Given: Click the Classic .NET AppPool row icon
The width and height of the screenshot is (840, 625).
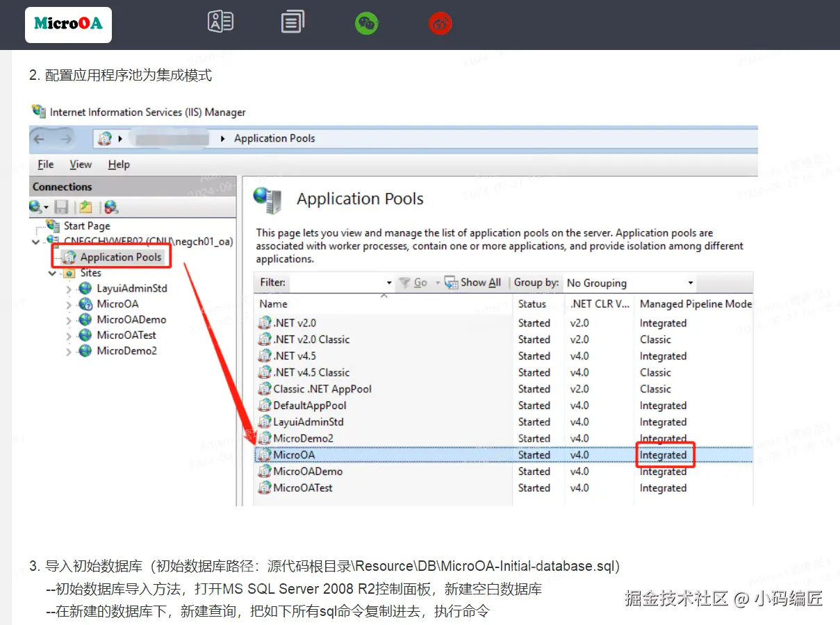Looking at the screenshot, I should [265, 389].
